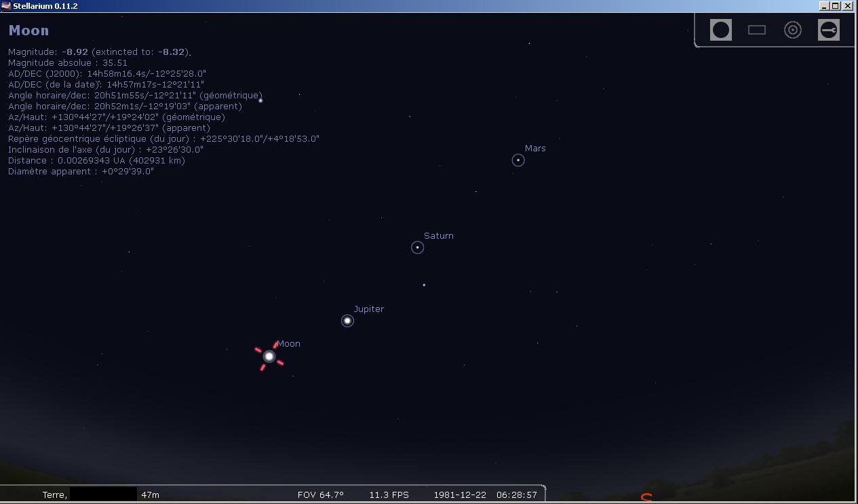Click the 11.3 FPS readout

389,495
